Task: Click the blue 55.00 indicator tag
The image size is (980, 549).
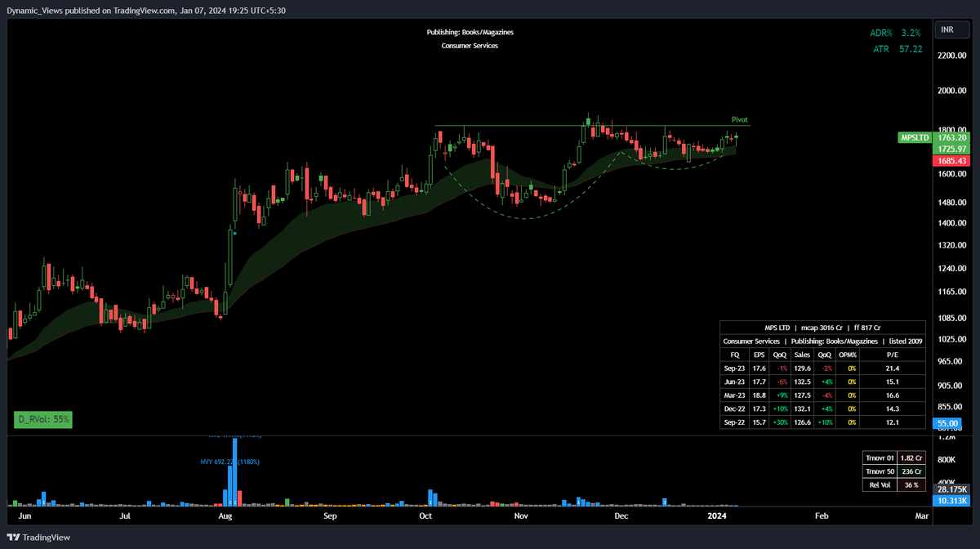Action: coord(947,424)
